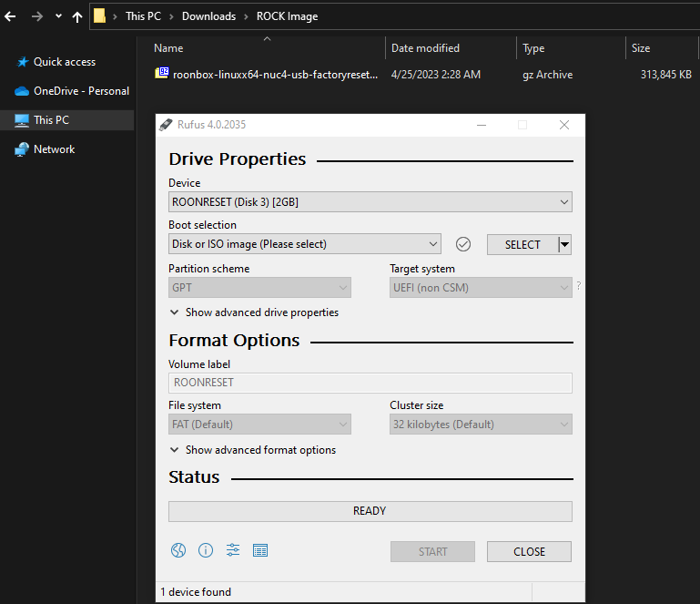Open OneDrive - Personal in navigation pane

coord(71,91)
